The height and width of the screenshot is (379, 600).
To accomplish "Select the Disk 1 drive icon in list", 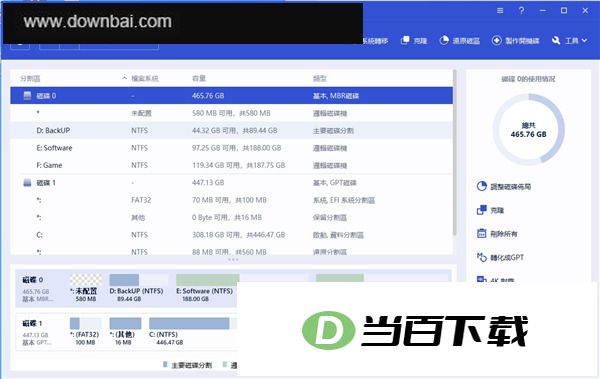I will (x=27, y=182).
